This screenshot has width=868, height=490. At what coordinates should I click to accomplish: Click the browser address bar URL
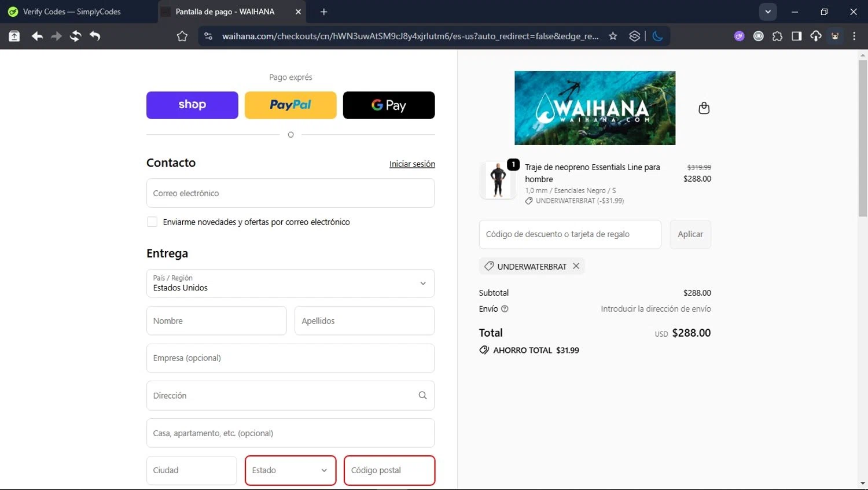[x=410, y=36]
